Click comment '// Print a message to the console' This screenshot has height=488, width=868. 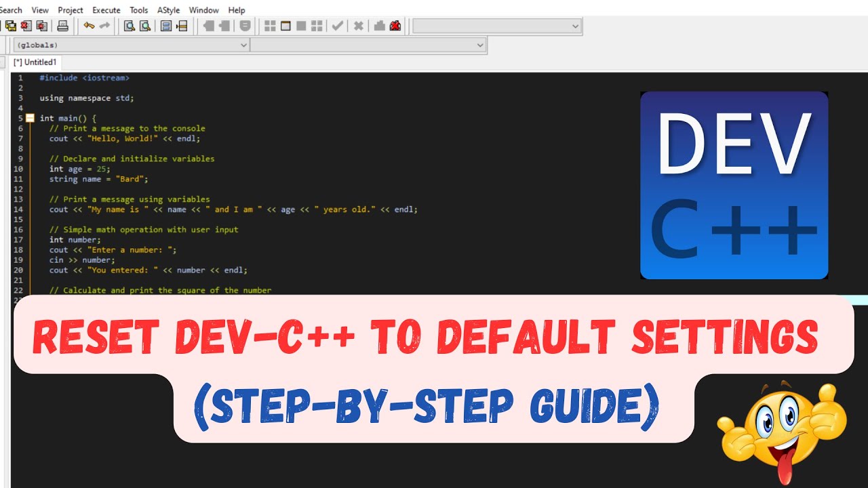coord(127,128)
